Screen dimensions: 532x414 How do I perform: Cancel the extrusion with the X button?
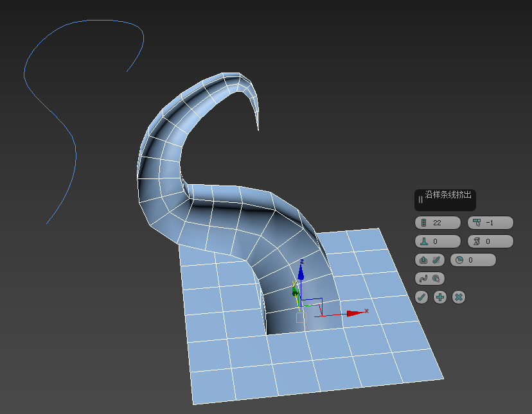458,297
